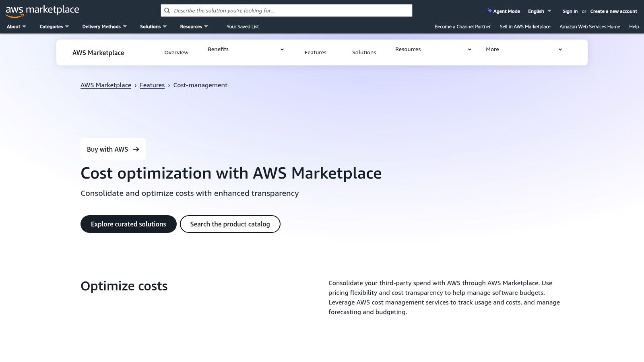This screenshot has width=644, height=362.
Task: Expand the Delivery Methods menu
Action: 104,27
